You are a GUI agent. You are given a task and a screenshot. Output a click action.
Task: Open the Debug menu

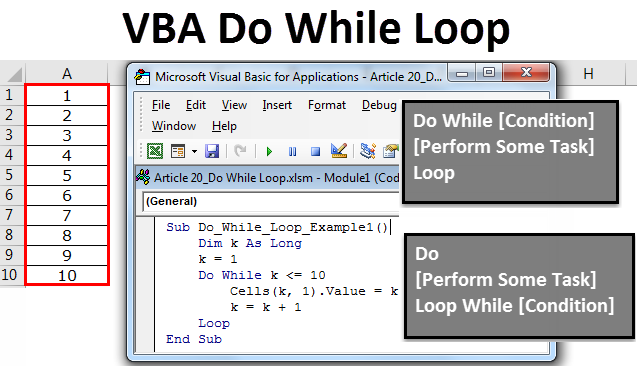pyautogui.click(x=379, y=105)
